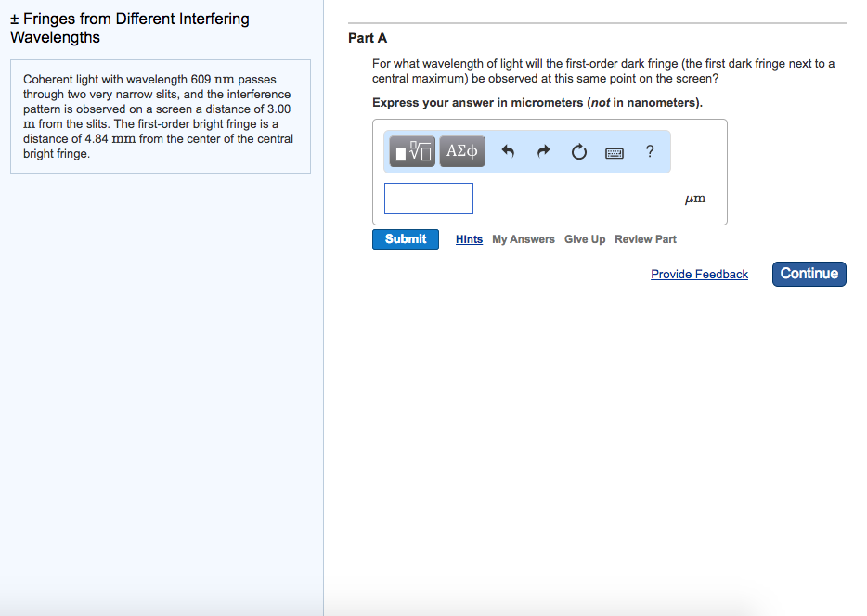This screenshot has height=616, width=867.
Task: Open the Greek symbols ΑΣφ palette
Action: coord(462,152)
